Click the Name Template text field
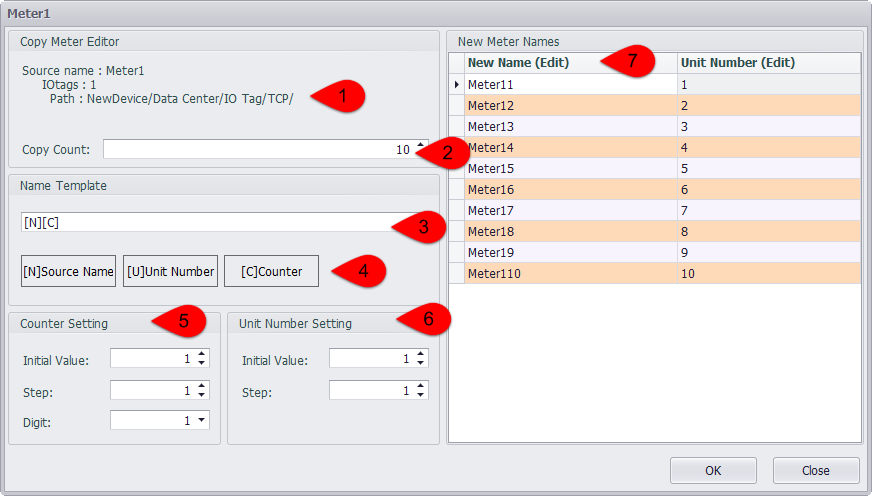The width and height of the screenshot is (872, 496). click(x=200, y=222)
